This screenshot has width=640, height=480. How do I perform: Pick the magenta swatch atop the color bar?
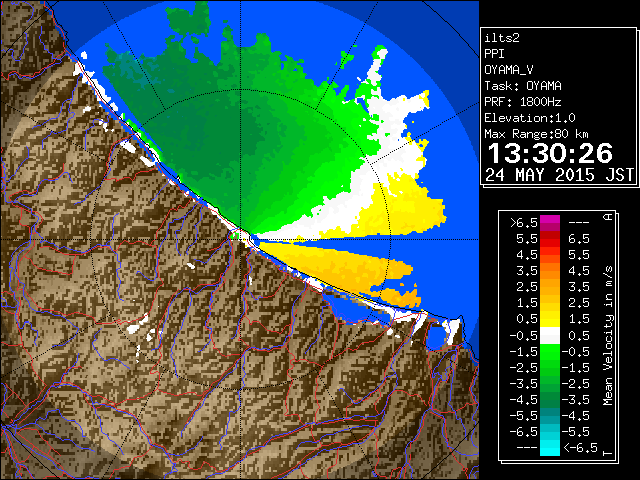[x=550, y=221]
